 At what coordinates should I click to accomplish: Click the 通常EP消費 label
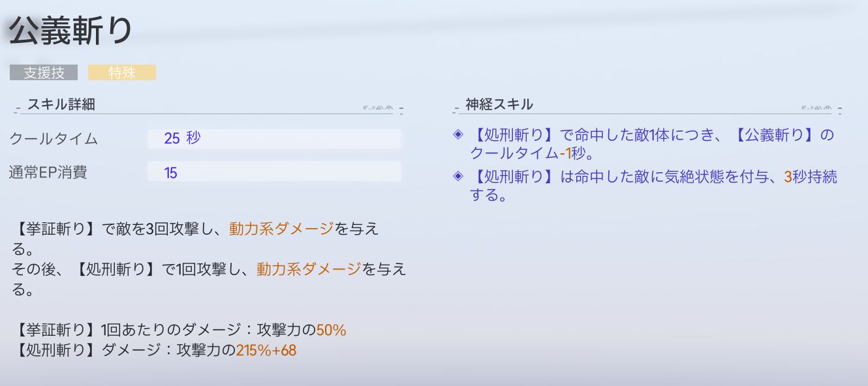[48, 173]
